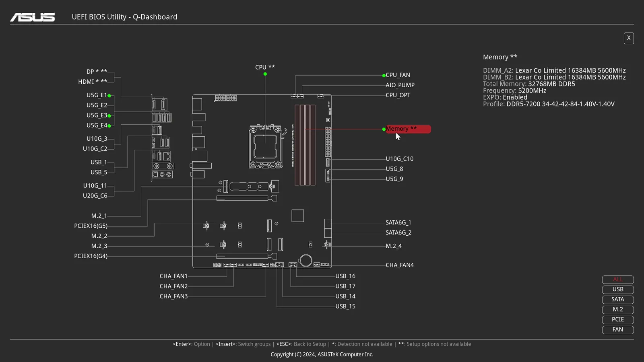Click the PCIEX16(G4) slot on the board diagram

(247, 256)
